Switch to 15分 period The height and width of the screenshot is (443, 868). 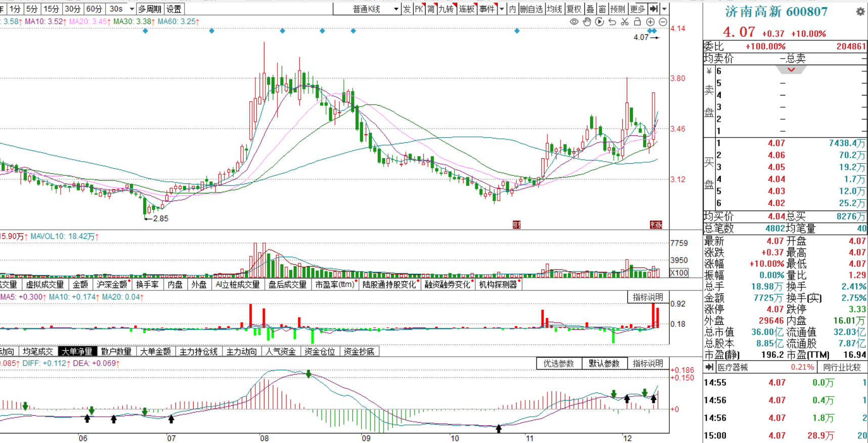point(51,9)
